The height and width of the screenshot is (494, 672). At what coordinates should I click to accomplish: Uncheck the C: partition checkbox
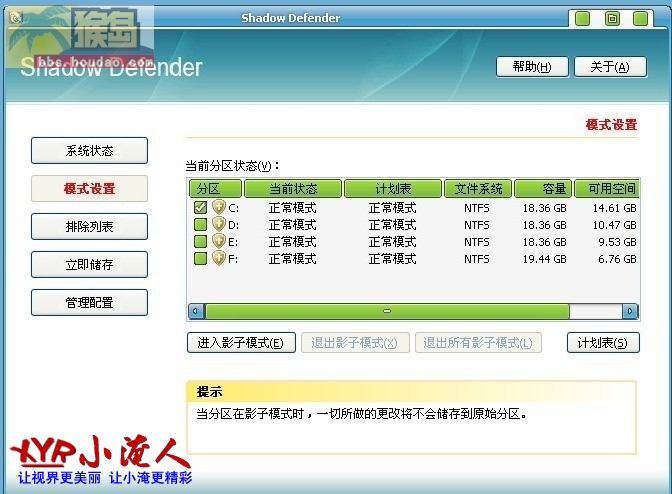[200, 208]
